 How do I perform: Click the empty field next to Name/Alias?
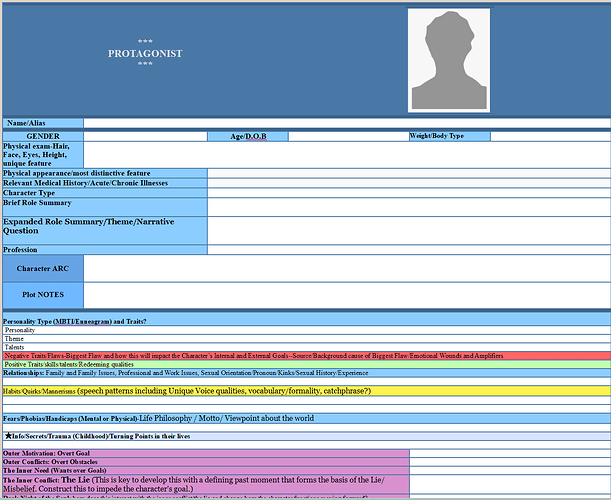[346, 123]
